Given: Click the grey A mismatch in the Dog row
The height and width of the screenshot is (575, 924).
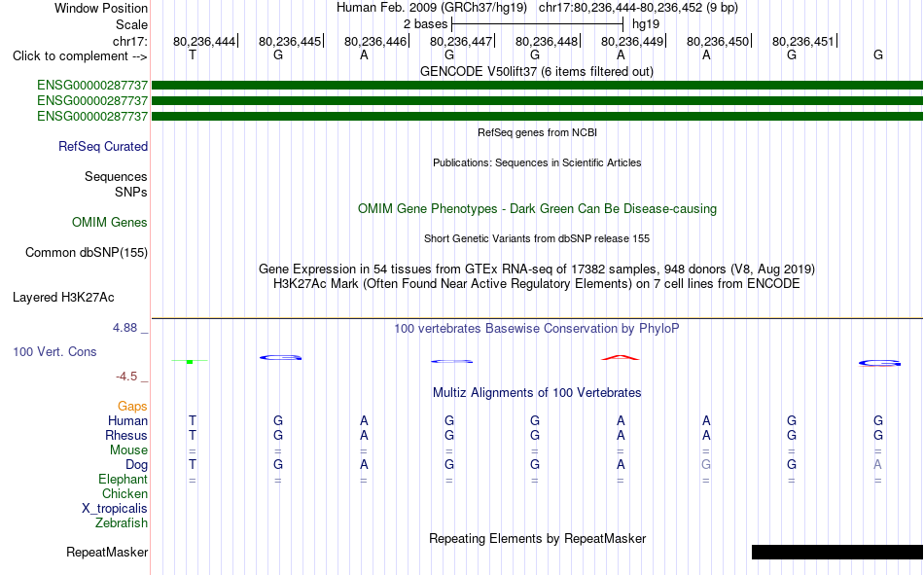Looking at the screenshot, I should pyautogui.click(x=878, y=465).
